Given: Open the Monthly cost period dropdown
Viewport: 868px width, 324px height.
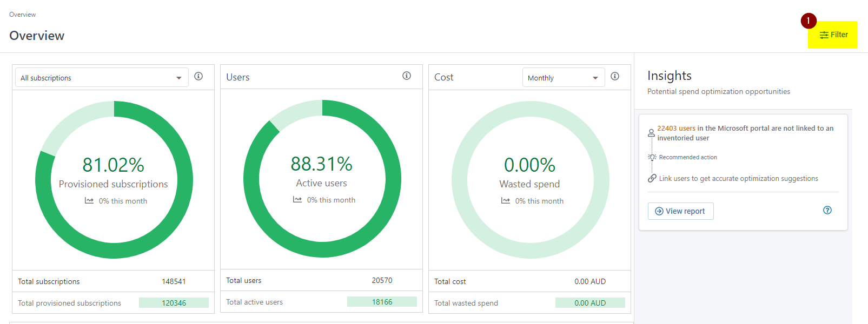Looking at the screenshot, I should pos(564,77).
